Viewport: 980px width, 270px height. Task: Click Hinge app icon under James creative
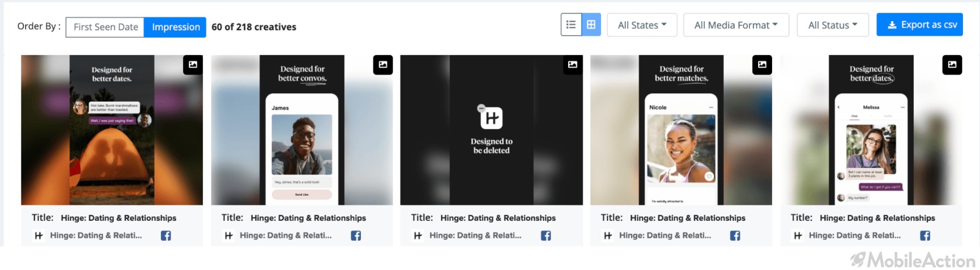click(229, 236)
